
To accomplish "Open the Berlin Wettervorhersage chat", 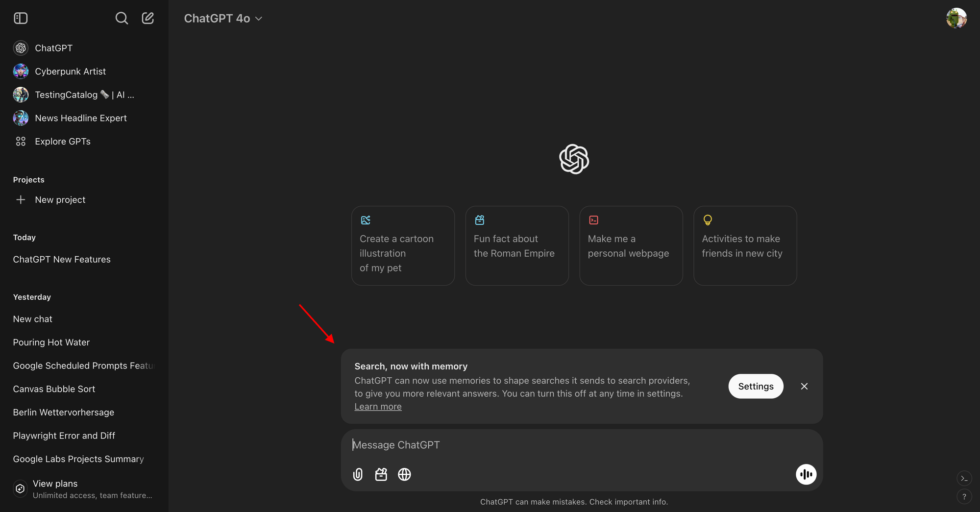I will pos(63,412).
